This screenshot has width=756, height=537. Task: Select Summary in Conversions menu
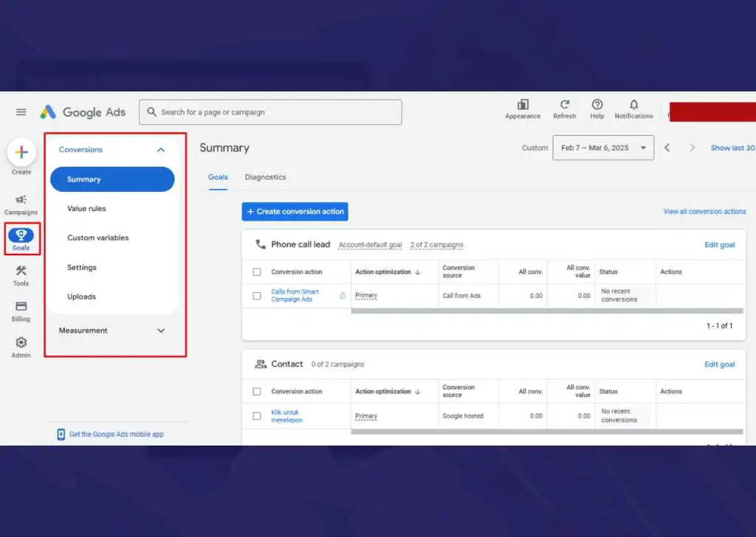(112, 179)
